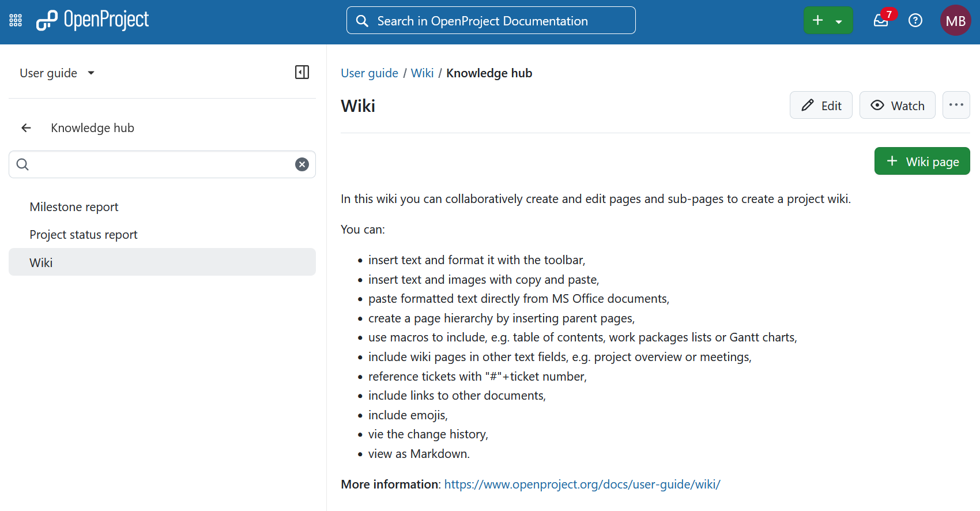980x511 pixels.
Task: Open the green quick-add plus dropdown
Action: pyautogui.click(x=828, y=21)
